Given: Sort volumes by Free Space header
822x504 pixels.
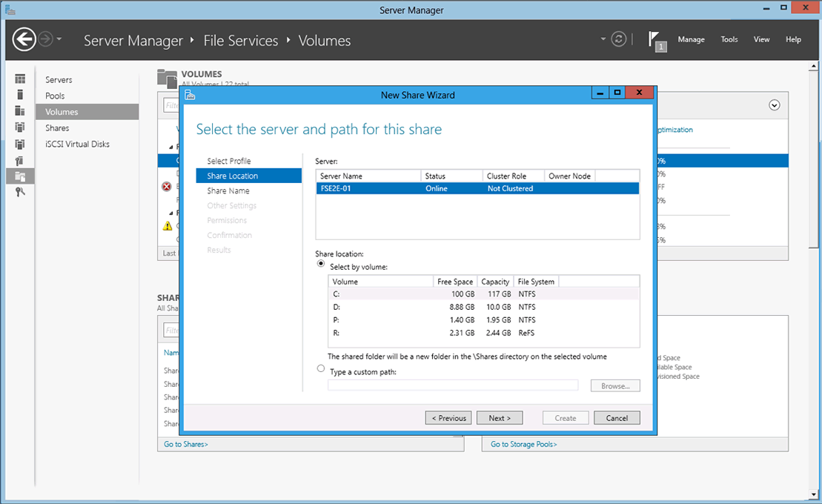Looking at the screenshot, I should (455, 282).
